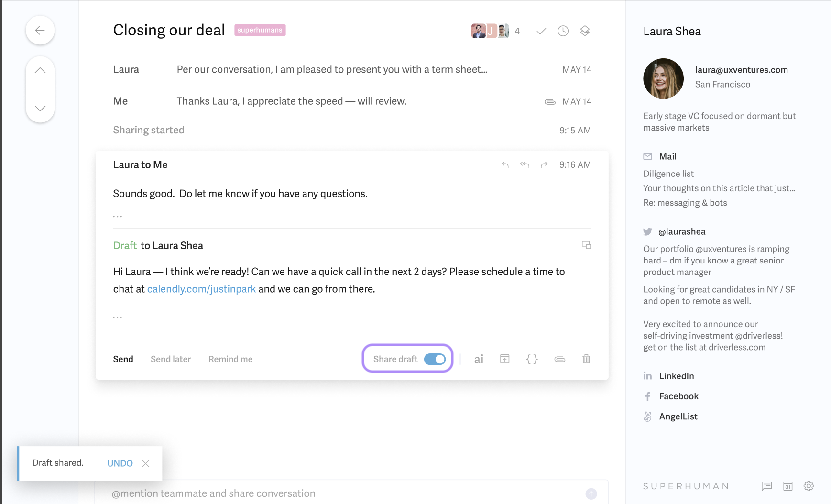Viewport: 831px width, 504px height.
Task: Move to previous conversation with up chevron
Action: pyautogui.click(x=40, y=71)
